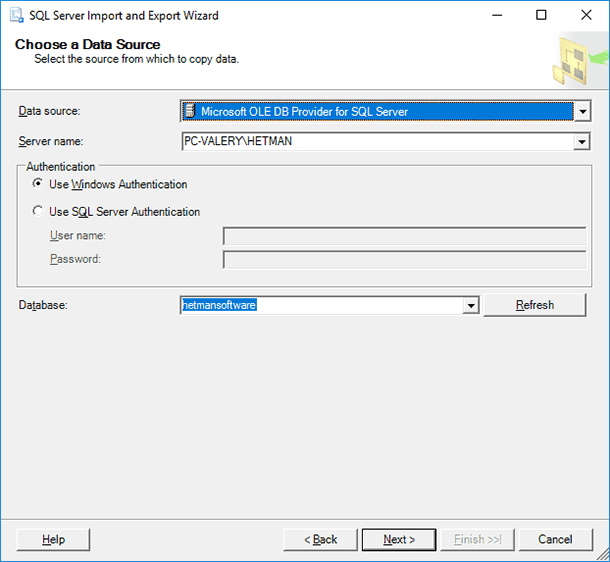Go to previous step with Back

click(320, 539)
